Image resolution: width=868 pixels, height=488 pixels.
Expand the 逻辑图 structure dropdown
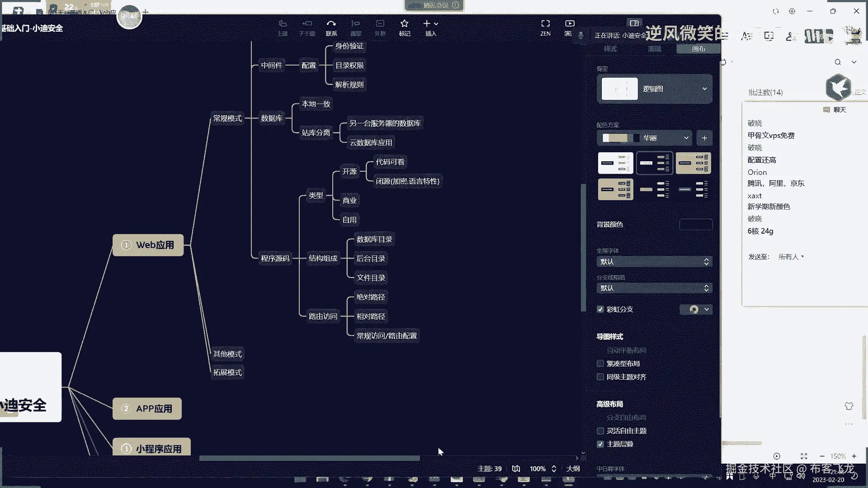704,89
